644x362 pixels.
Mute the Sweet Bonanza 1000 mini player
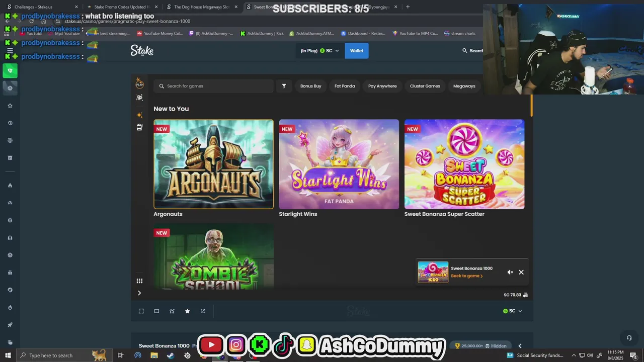pos(510,272)
